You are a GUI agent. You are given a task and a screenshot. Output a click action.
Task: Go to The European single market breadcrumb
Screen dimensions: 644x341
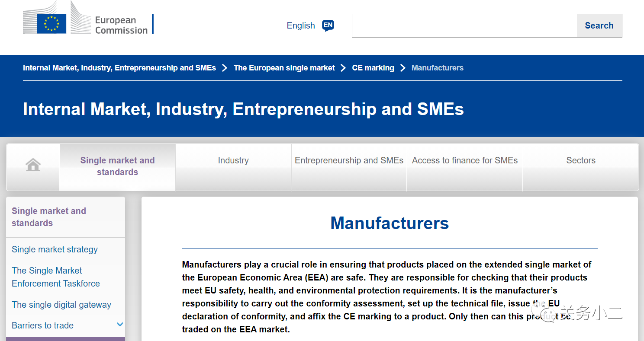284,68
